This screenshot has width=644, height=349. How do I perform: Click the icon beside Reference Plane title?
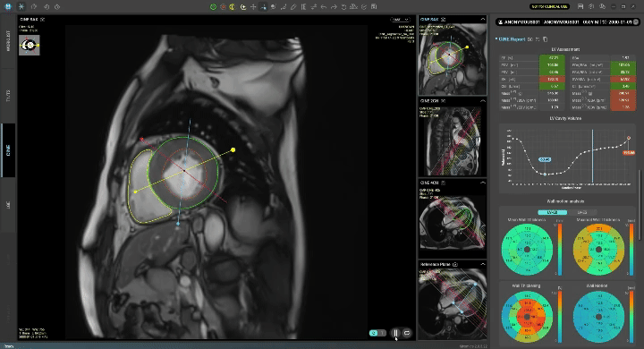(x=455, y=264)
